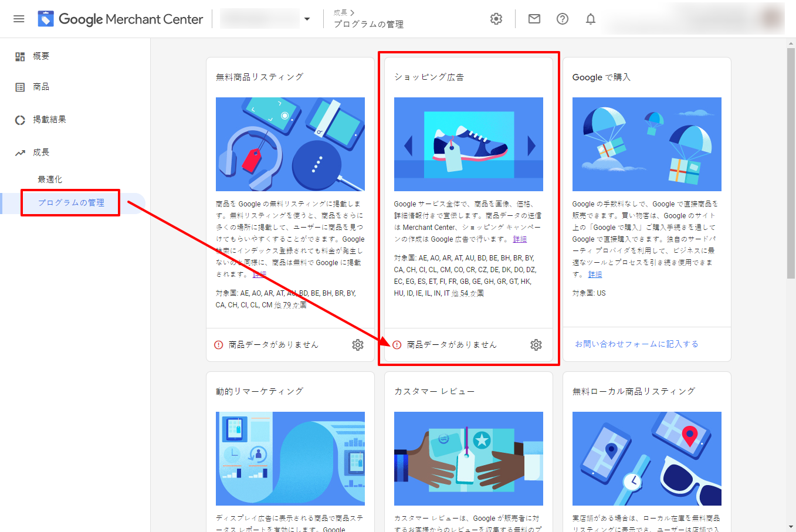
Task: Click 商品データがありません on ショッピング広告 card
Action: 452,345
